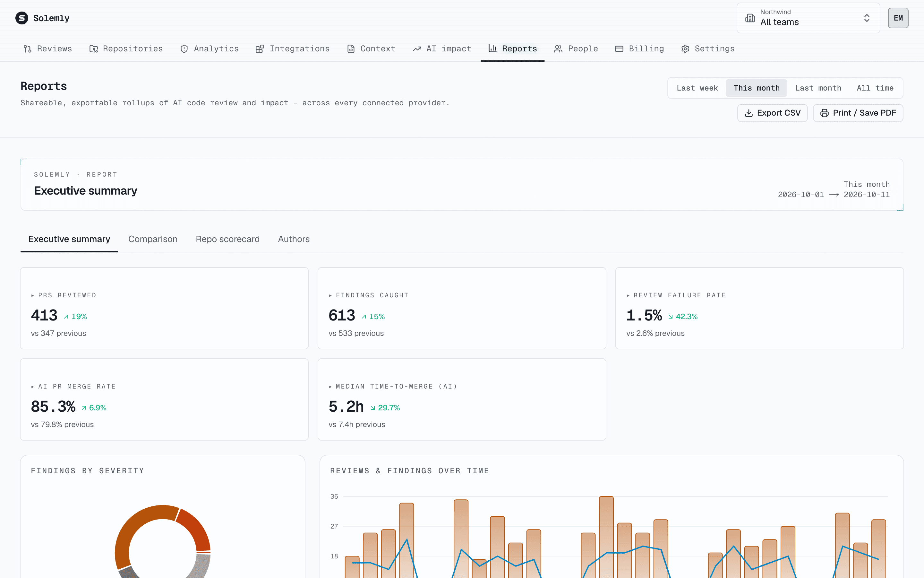The width and height of the screenshot is (924, 578).
Task: Switch to the Repo scorecard tab
Action: point(227,239)
